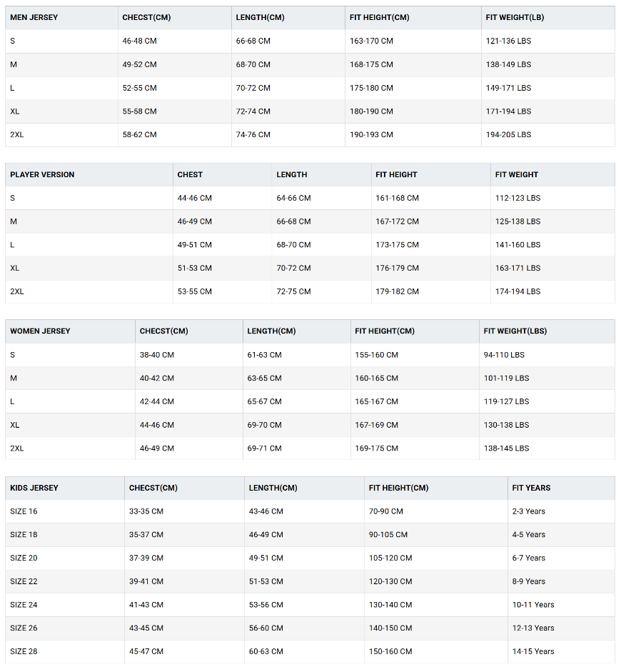621x672 pixels.
Task: Select the 174-194 LBS player version weight
Action: click(x=517, y=291)
